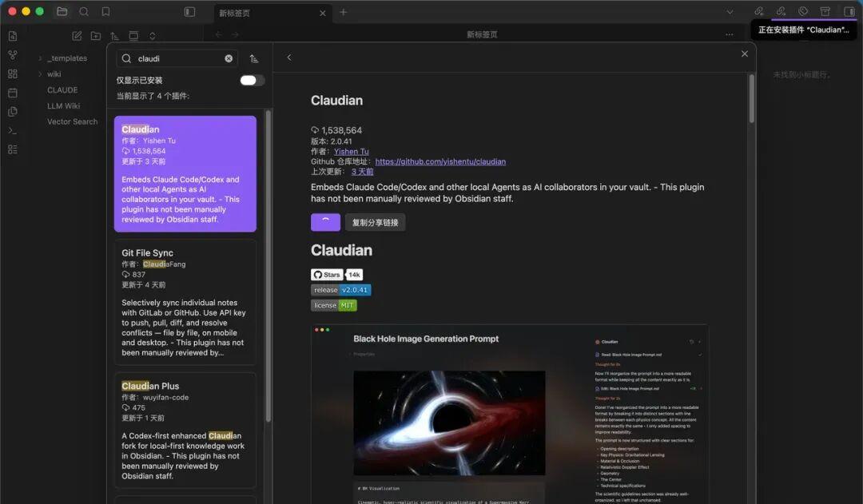863x504 pixels.
Task: Open plugin browser sort options icon
Action: (x=254, y=58)
